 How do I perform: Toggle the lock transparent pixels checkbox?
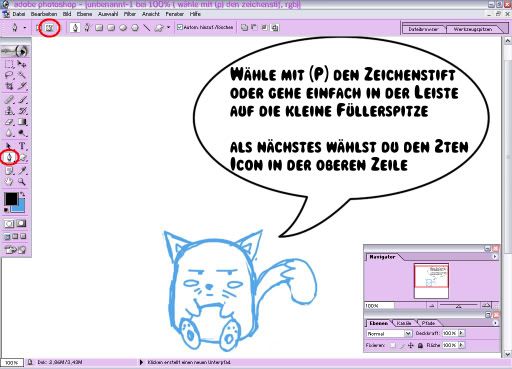[392, 345]
